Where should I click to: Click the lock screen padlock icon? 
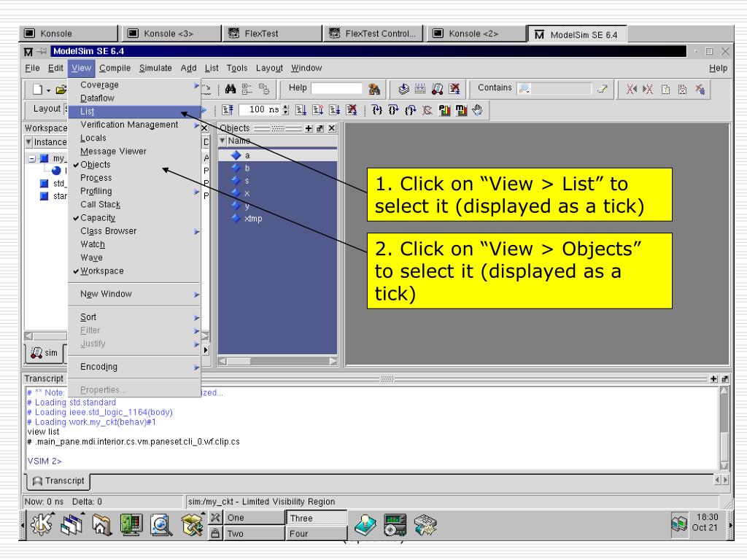point(215,533)
